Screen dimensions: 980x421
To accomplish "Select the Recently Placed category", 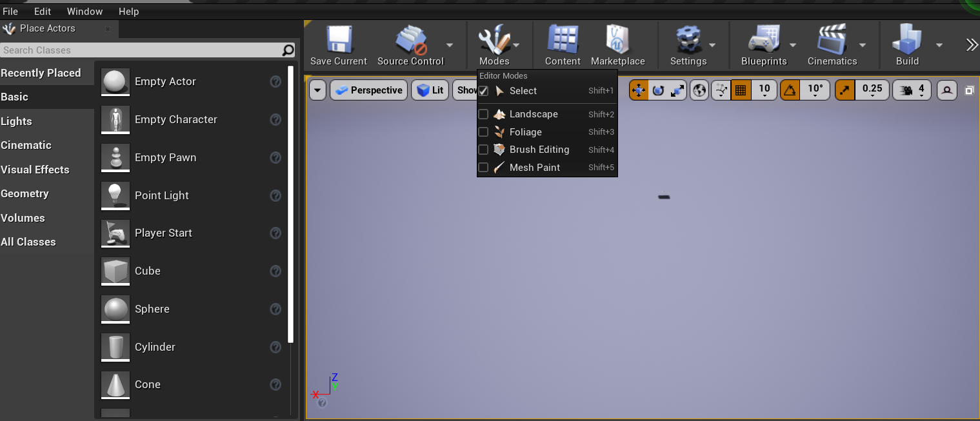I will tap(47, 73).
